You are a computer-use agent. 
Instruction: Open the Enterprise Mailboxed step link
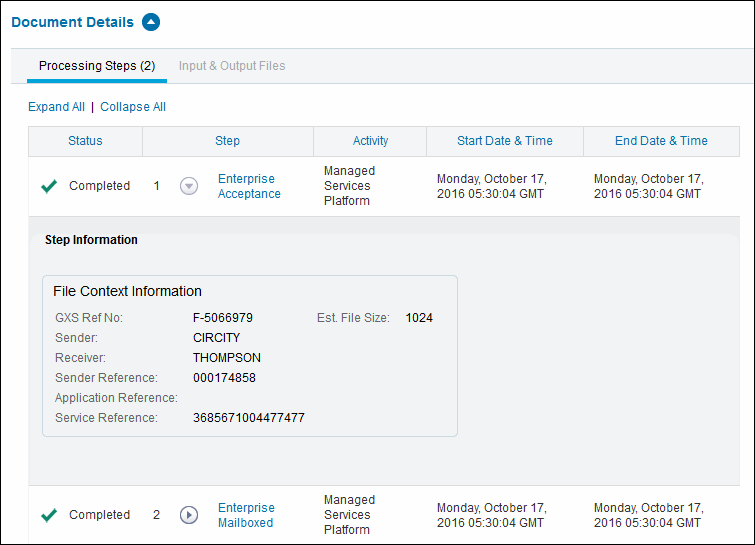click(x=246, y=515)
